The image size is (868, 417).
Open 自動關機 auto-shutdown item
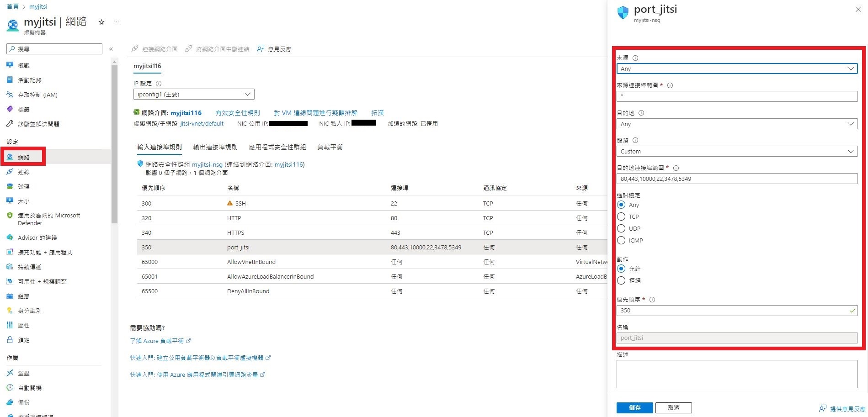point(29,388)
